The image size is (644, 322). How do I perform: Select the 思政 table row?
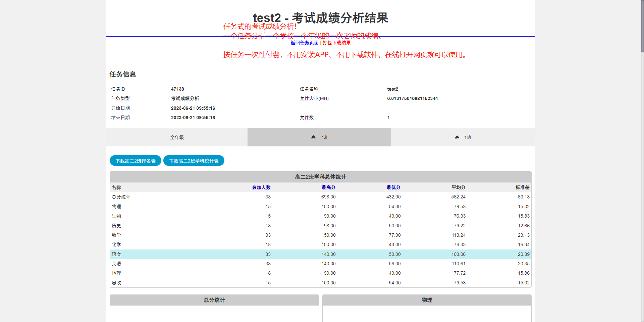pos(321,283)
